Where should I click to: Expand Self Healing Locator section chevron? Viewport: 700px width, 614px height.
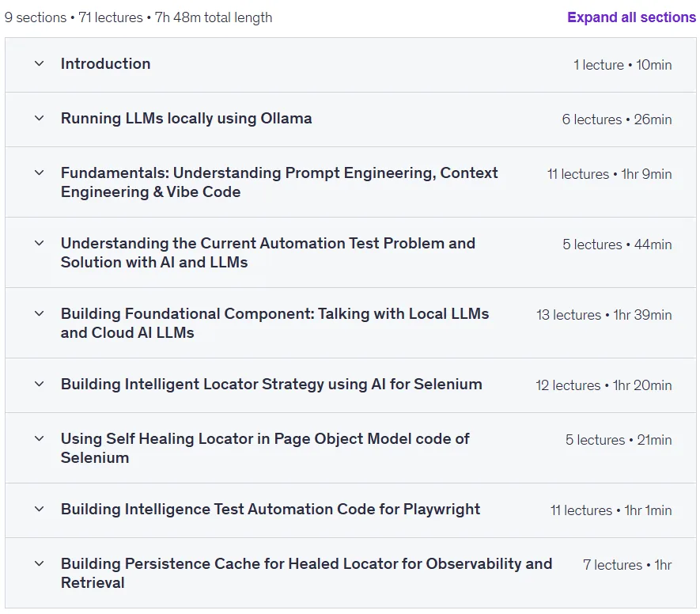click(40, 438)
